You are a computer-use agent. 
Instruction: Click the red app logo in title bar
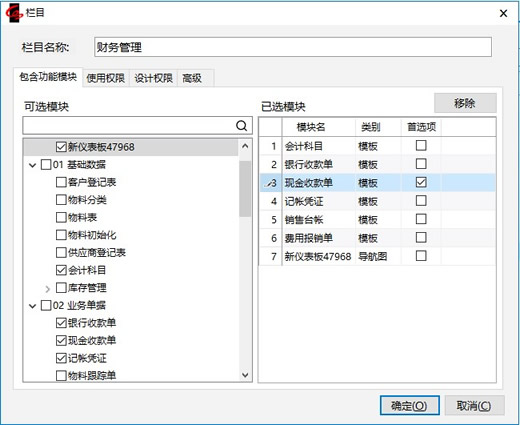14,13
